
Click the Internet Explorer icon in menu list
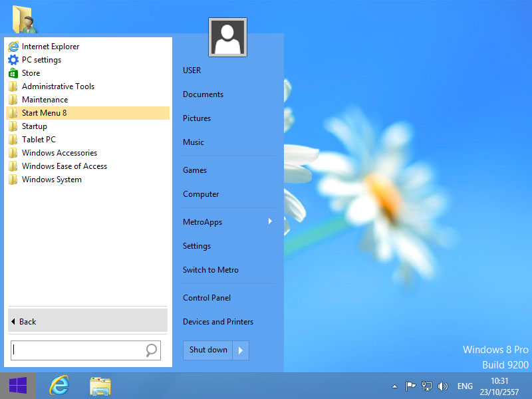pyautogui.click(x=13, y=47)
